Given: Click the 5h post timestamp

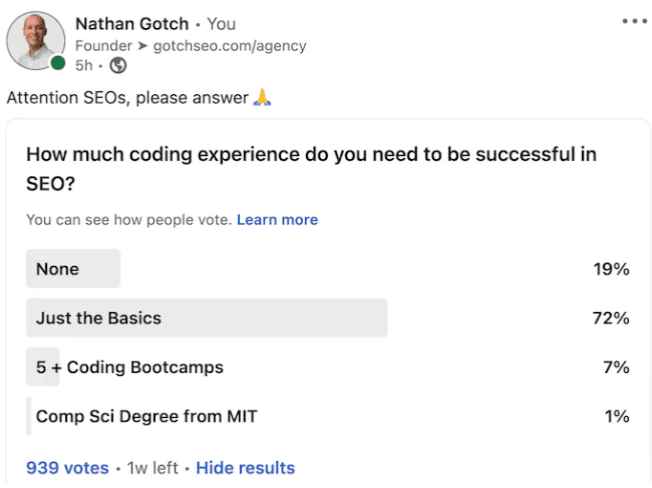Looking at the screenshot, I should (85, 66).
